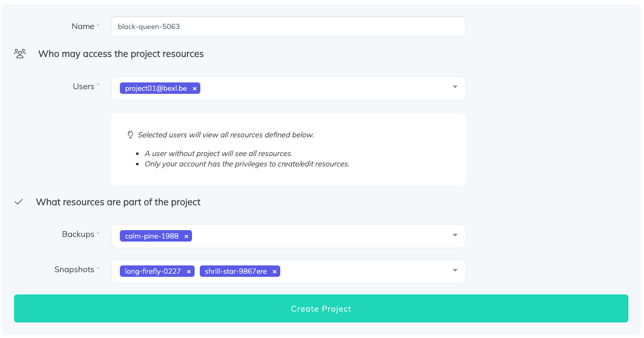Expand the Snapshots dropdown arrow
644x338 pixels.
455,270
